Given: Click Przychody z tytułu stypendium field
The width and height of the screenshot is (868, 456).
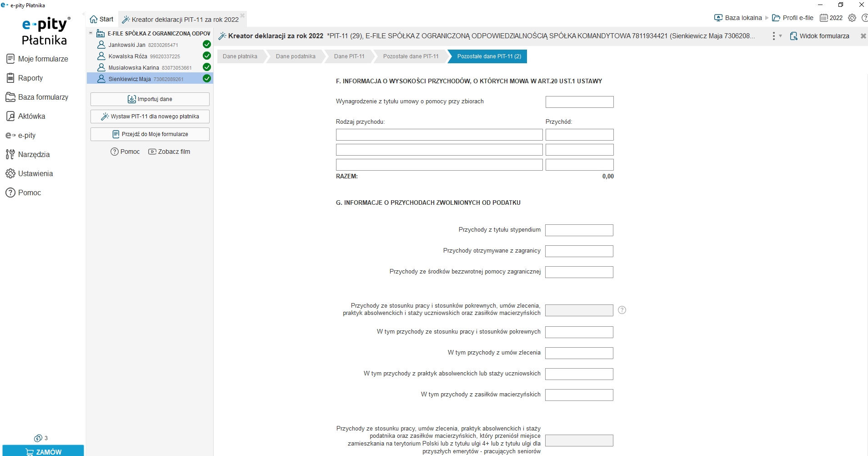Looking at the screenshot, I should tap(579, 230).
